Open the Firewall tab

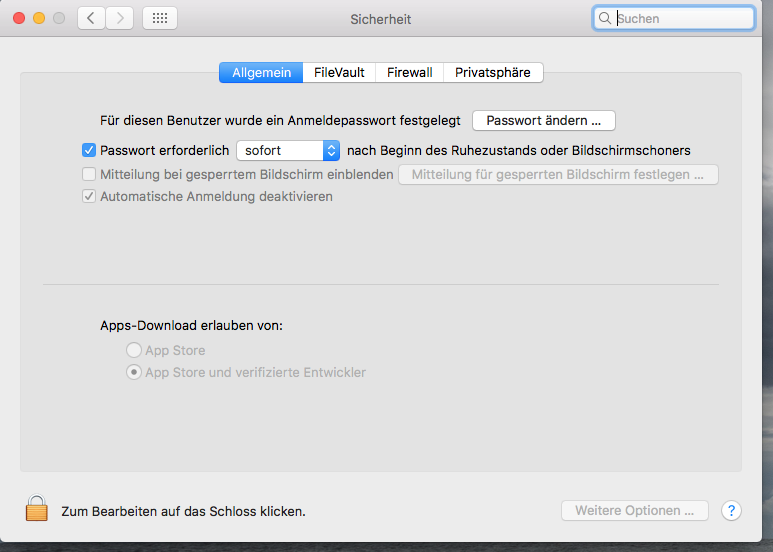(409, 72)
